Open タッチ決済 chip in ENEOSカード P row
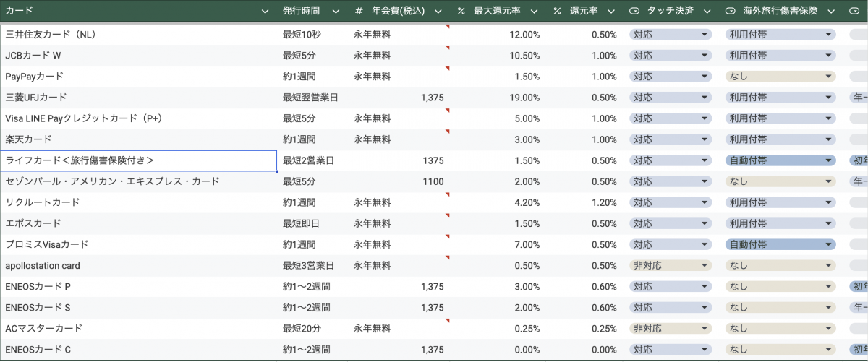Screen dimensions: 868x362 [x=671, y=286]
